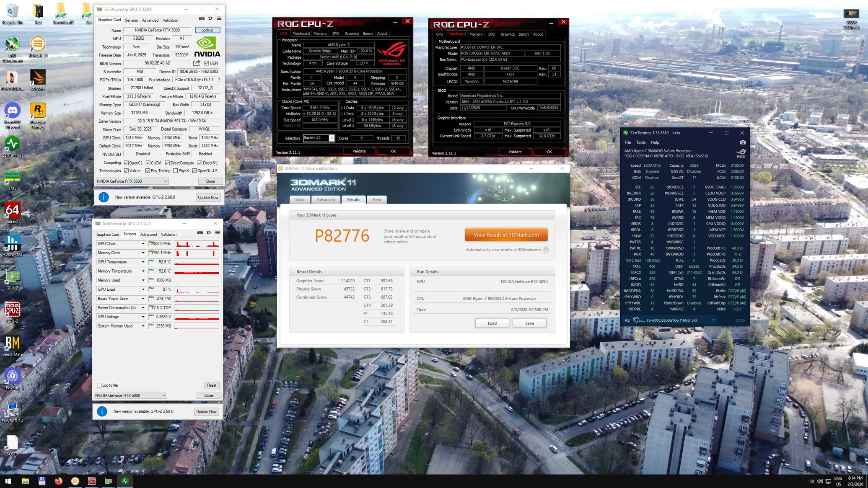Toggle the UEFI checkbox
Screen dimensions: 868x488
[207, 63]
